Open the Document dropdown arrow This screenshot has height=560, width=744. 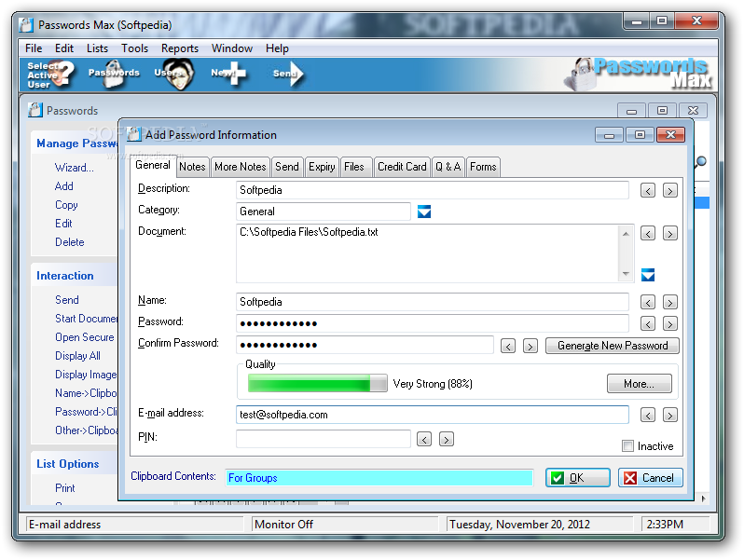(648, 275)
